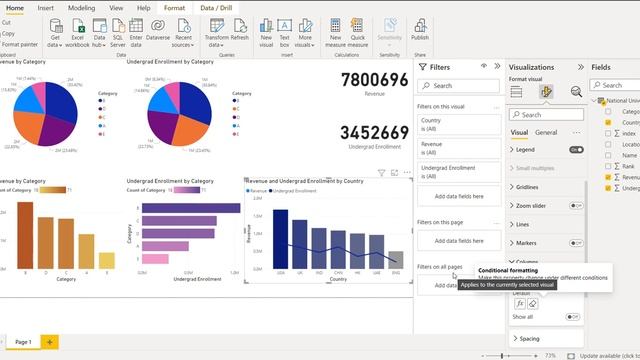Select the Format visual paintbrush icon

point(546,91)
